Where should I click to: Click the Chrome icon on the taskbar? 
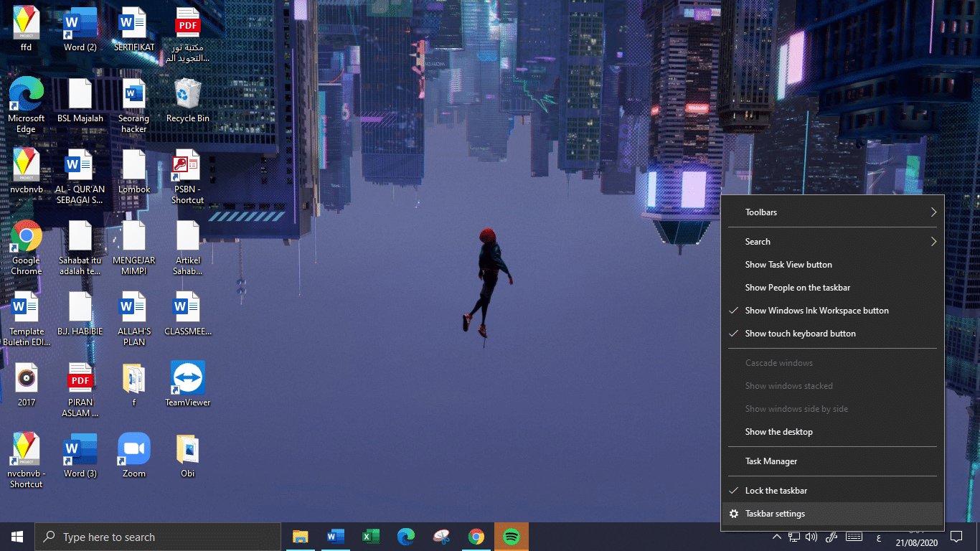[476, 537]
